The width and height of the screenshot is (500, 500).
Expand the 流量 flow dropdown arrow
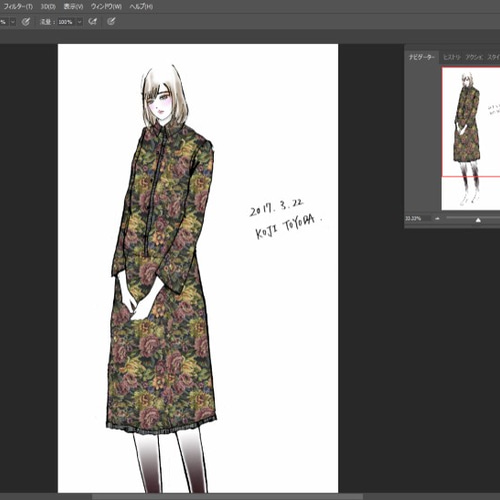(79, 22)
